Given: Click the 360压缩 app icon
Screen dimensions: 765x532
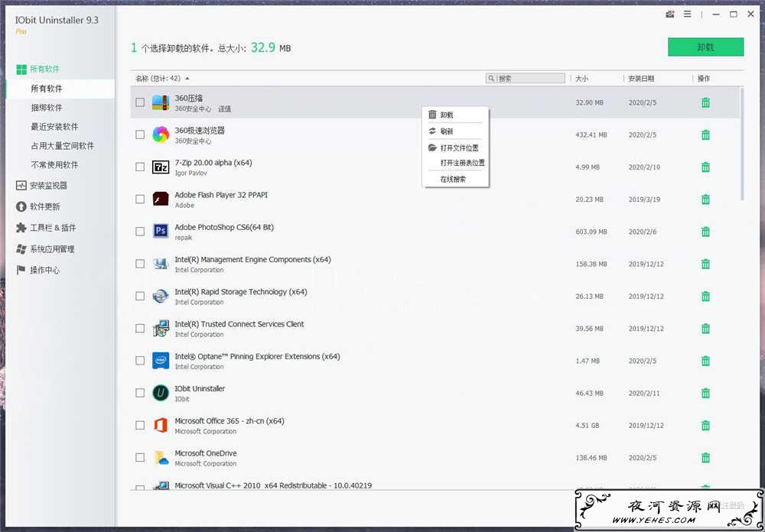Looking at the screenshot, I should (x=161, y=102).
